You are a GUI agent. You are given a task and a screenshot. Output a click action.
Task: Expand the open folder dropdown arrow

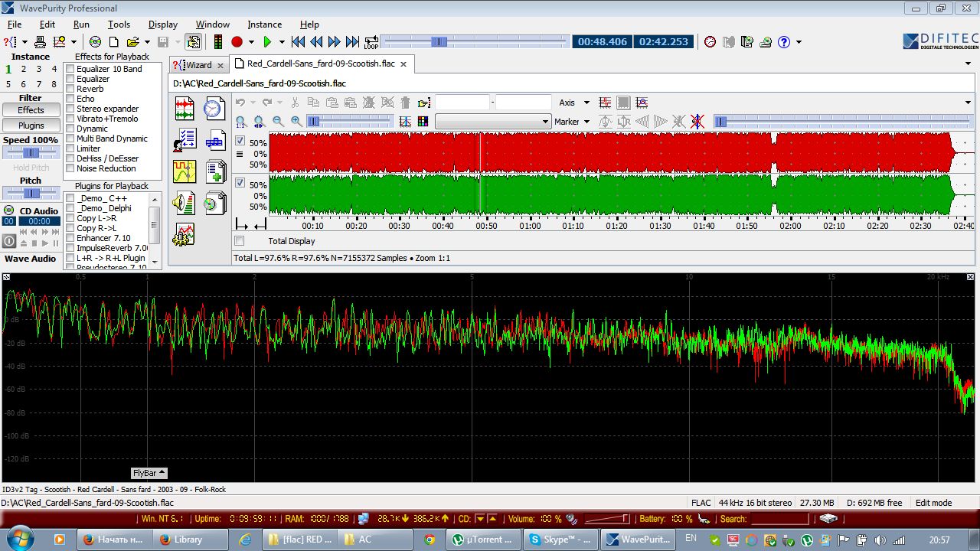pos(146,42)
